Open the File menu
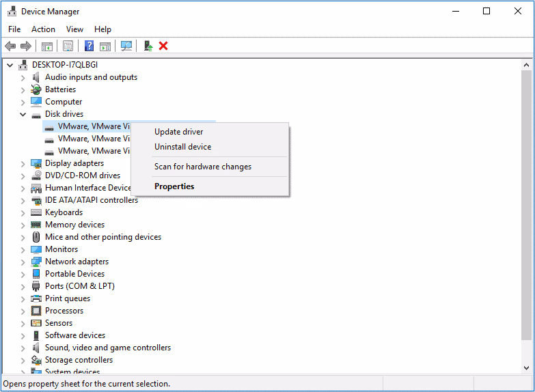This screenshot has width=535, height=392. point(14,29)
